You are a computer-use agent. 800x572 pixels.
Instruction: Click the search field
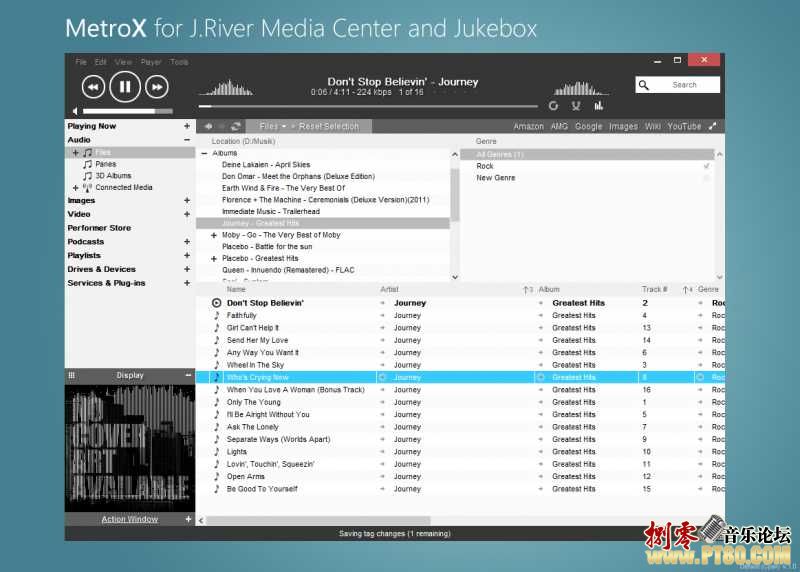678,85
